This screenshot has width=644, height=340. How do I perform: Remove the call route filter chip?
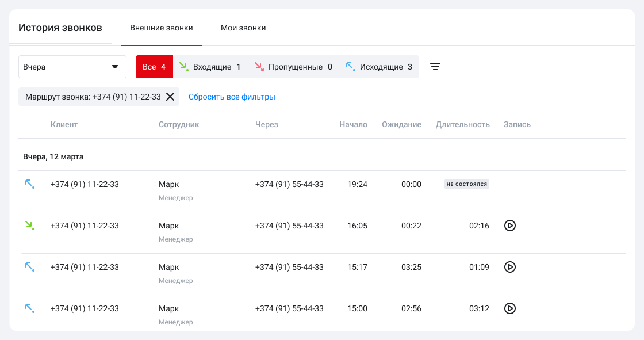[x=170, y=97]
